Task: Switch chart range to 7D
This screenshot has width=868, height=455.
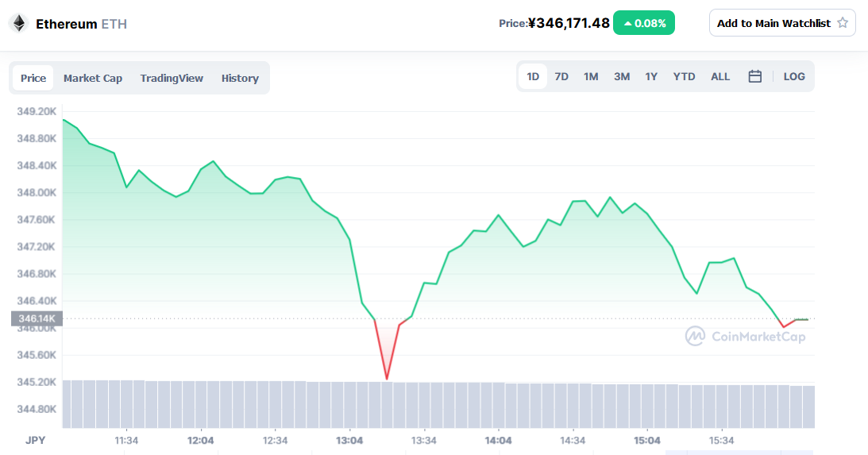Action: click(561, 76)
